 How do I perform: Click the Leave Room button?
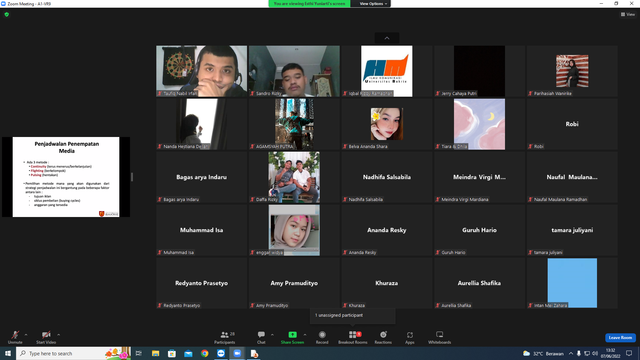click(x=620, y=338)
